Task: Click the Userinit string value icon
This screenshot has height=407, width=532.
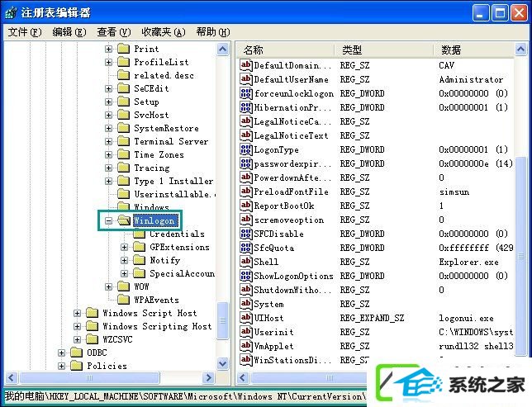Action: click(x=246, y=332)
